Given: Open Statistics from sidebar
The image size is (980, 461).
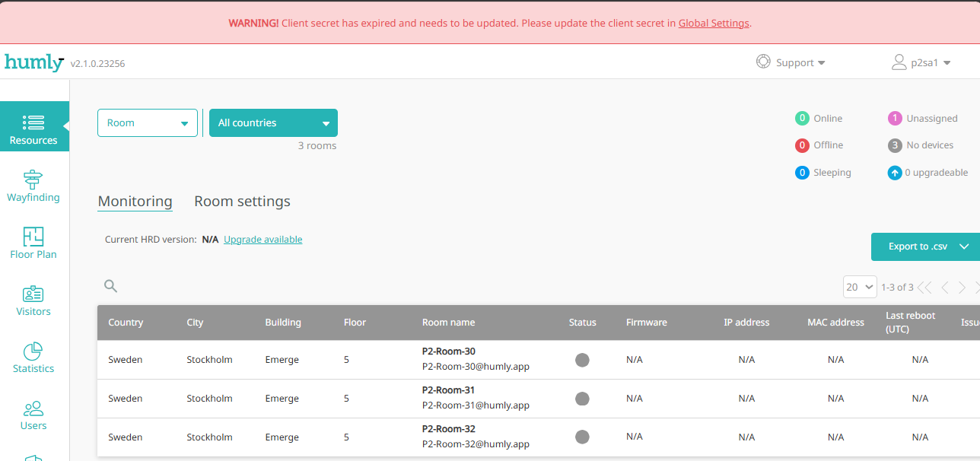Looking at the screenshot, I should click(33, 358).
